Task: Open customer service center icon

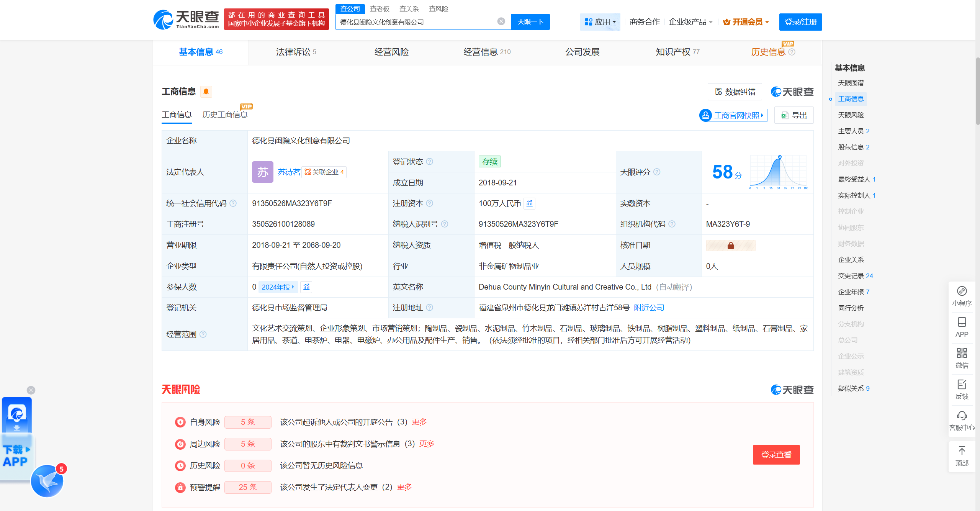Action: click(962, 420)
